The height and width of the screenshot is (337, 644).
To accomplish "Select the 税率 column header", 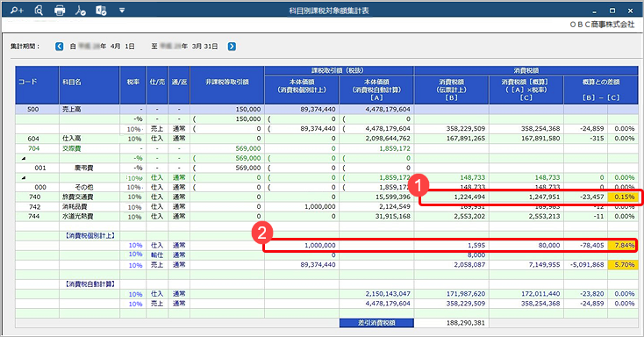I will coord(133,85).
